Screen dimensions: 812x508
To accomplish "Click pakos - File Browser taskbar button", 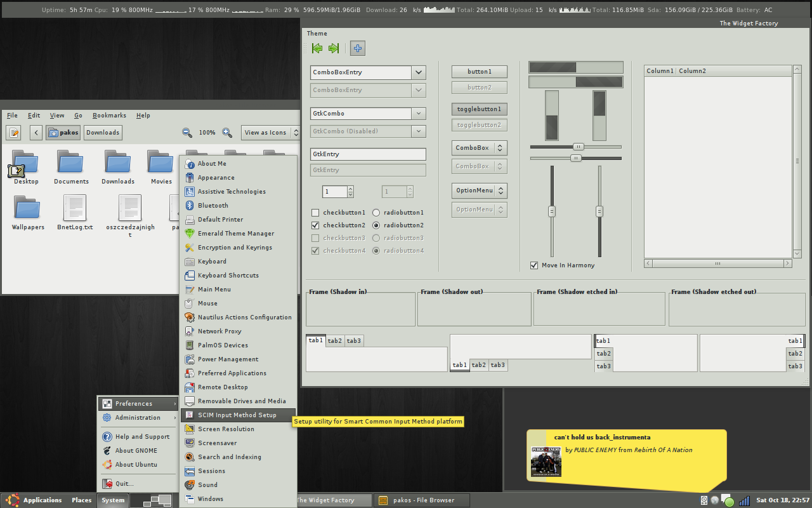I will pos(422,500).
